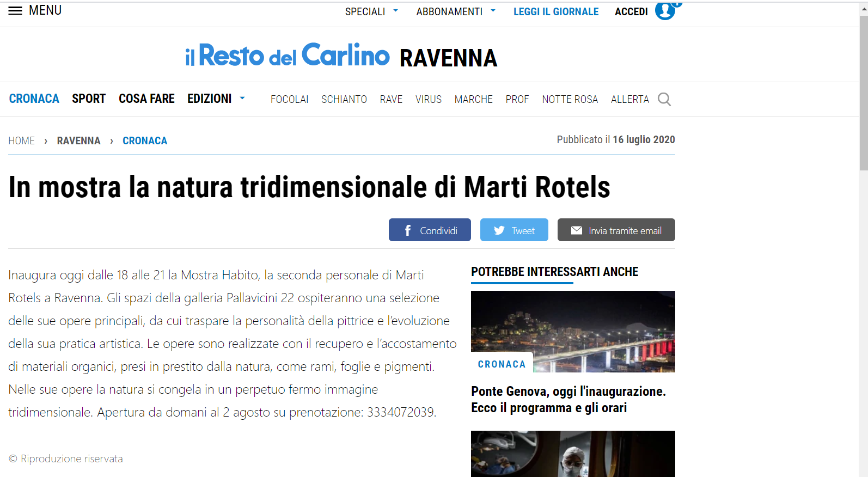Open the NOTTE ROSA topic link
This screenshot has height=477, width=868.
[x=570, y=99]
